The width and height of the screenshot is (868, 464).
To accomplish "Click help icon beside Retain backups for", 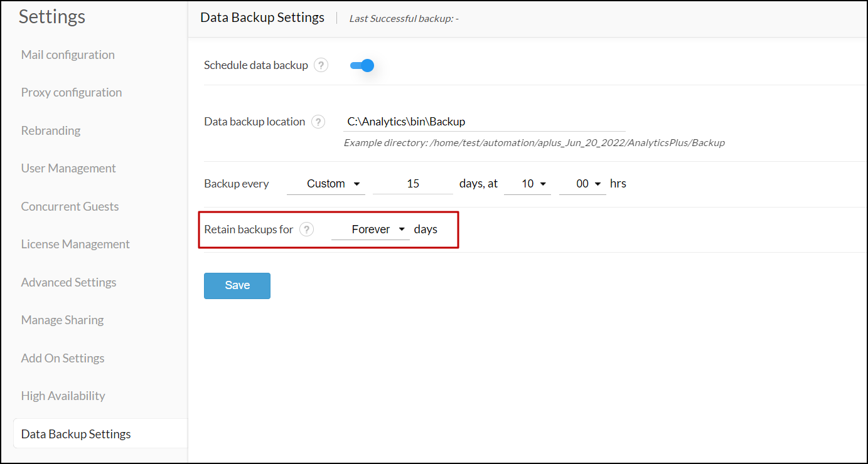I will 306,229.
